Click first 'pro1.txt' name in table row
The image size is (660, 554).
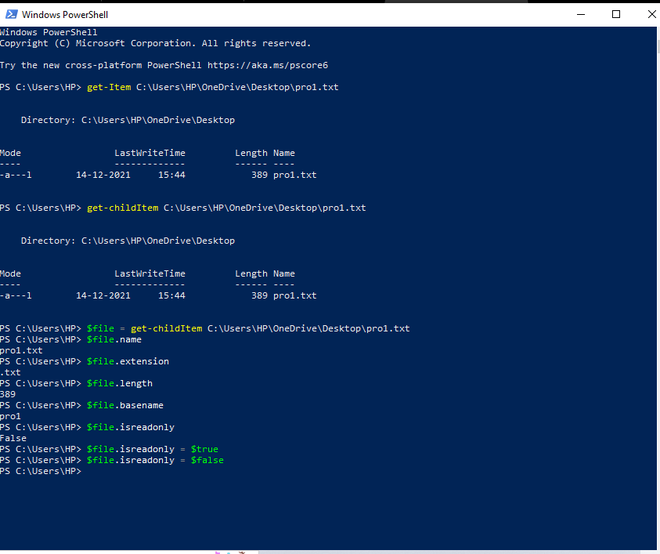coord(295,175)
